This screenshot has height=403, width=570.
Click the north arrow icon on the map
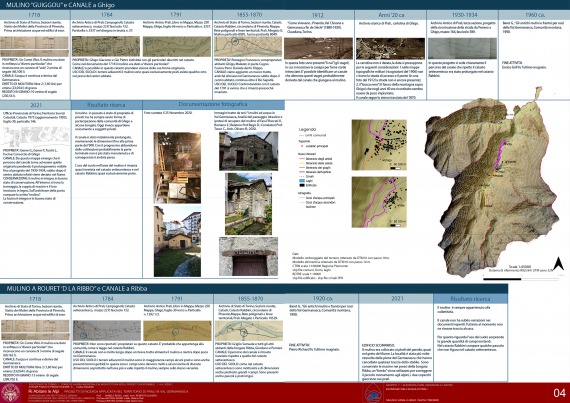click(558, 263)
